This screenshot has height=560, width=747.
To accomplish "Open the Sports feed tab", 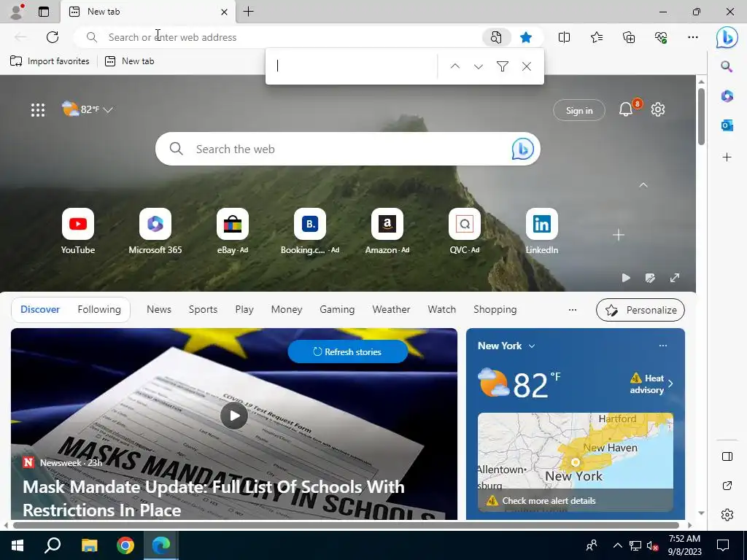I will (x=203, y=309).
